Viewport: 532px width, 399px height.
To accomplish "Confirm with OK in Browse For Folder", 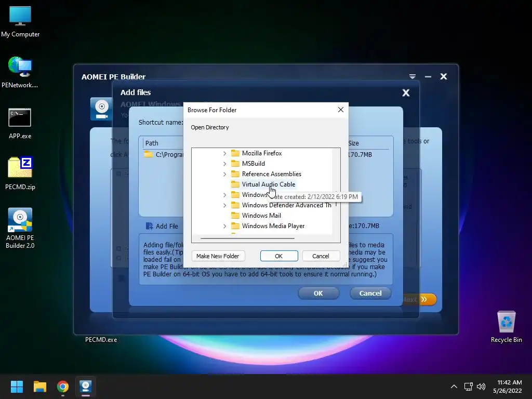I will point(279,256).
